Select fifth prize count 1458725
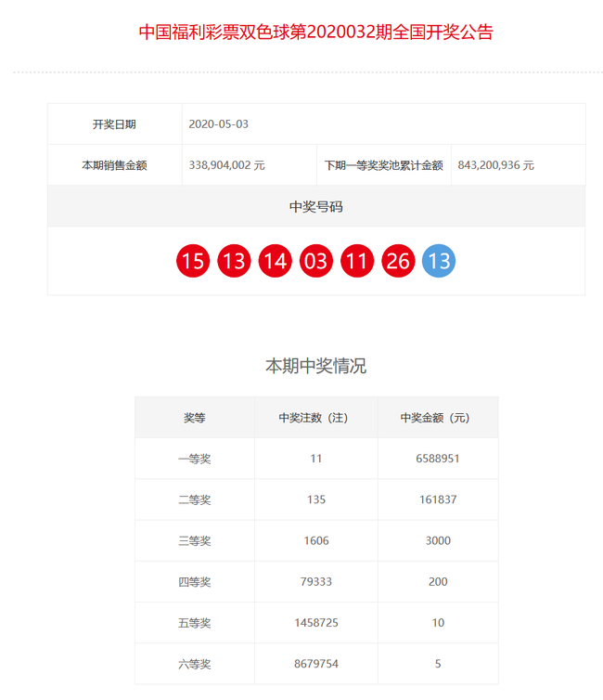 pos(316,623)
